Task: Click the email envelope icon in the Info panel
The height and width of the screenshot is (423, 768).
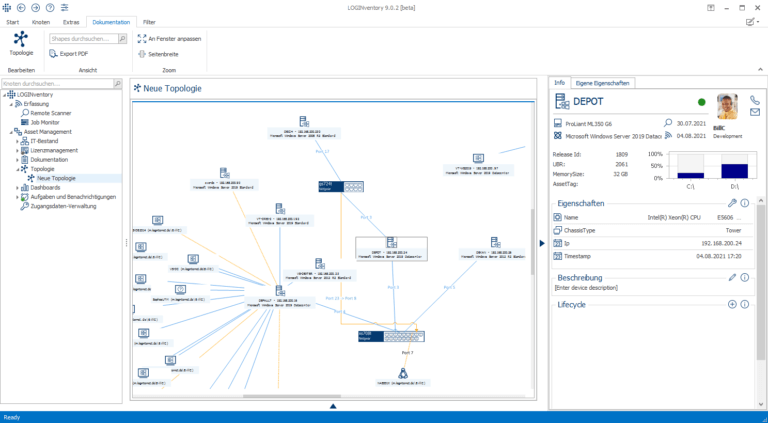Action: click(755, 113)
